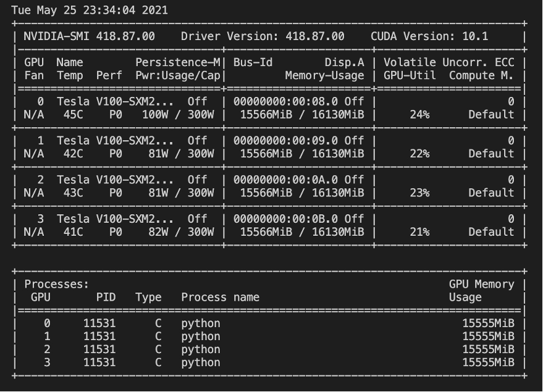Click the CUDA Version: 10.1 text
The height and width of the screenshot is (392, 543).
point(429,36)
